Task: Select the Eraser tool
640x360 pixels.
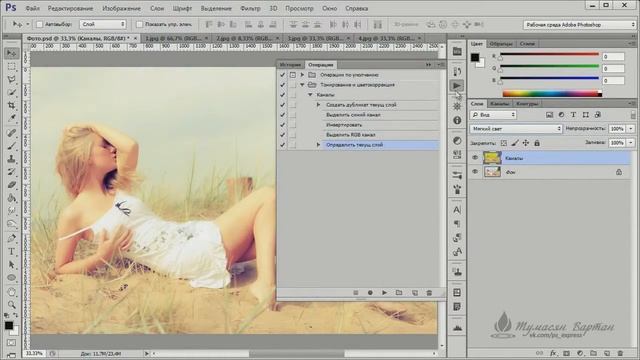Action: pyautogui.click(x=11, y=185)
